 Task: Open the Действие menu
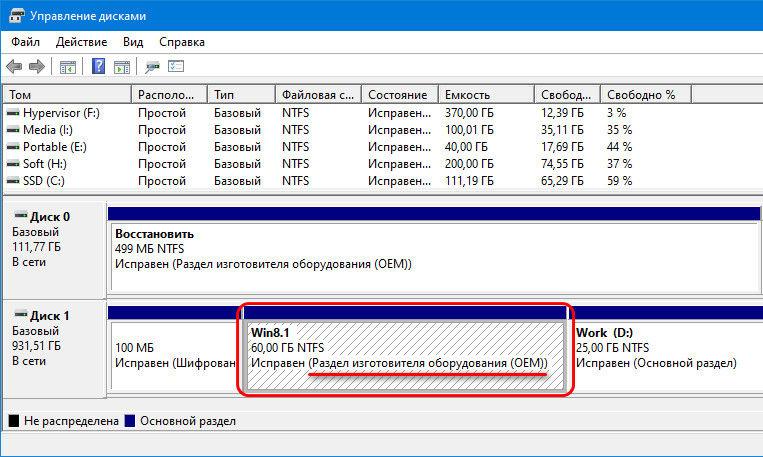[x=81, y=42]
